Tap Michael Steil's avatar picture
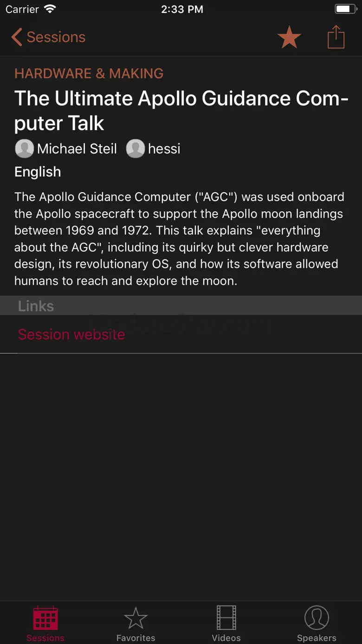 pyautogui.click(x=24, y=149)
